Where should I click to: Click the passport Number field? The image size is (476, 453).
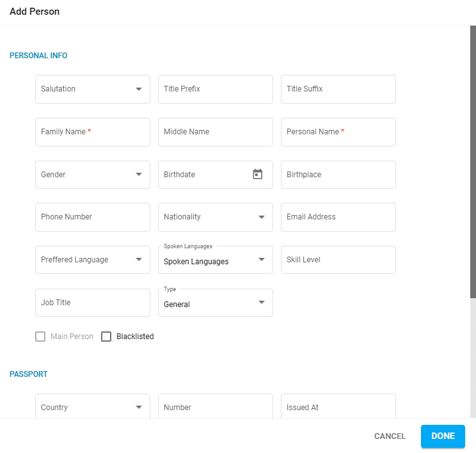coord(216,408)
